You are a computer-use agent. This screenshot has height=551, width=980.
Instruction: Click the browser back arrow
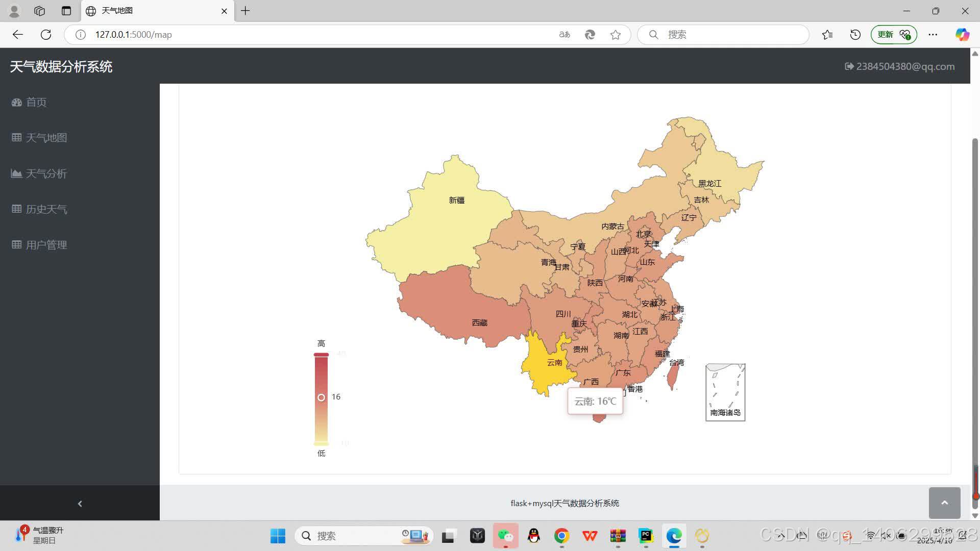pos(18,35)
